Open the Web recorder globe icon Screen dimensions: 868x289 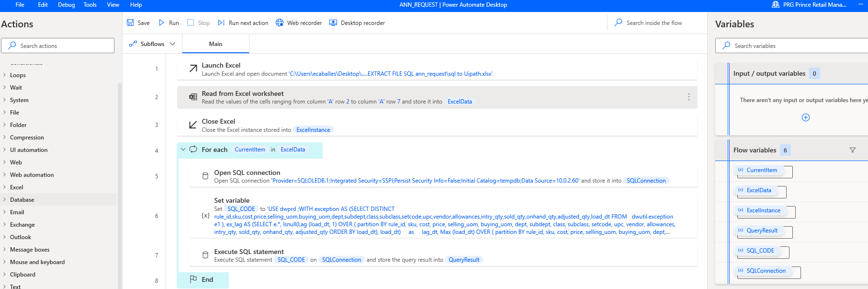tap(280, 23)
